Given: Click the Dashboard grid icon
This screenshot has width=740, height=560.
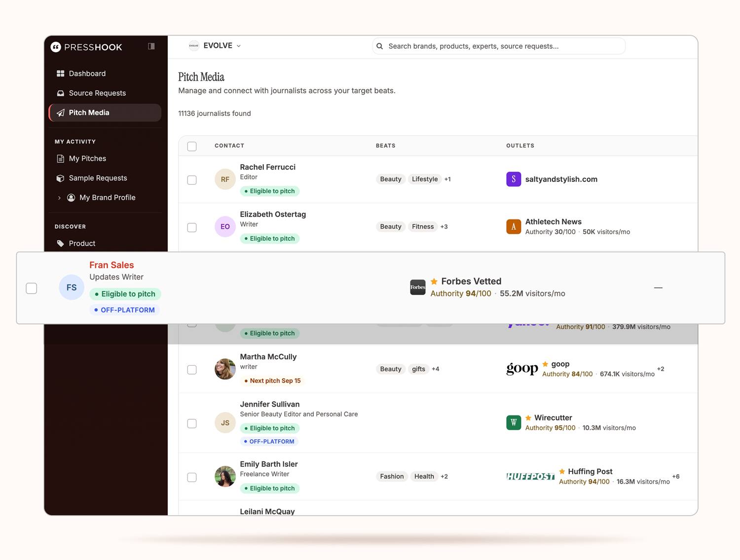Looking at the screenshot, I should pos(61,73).
